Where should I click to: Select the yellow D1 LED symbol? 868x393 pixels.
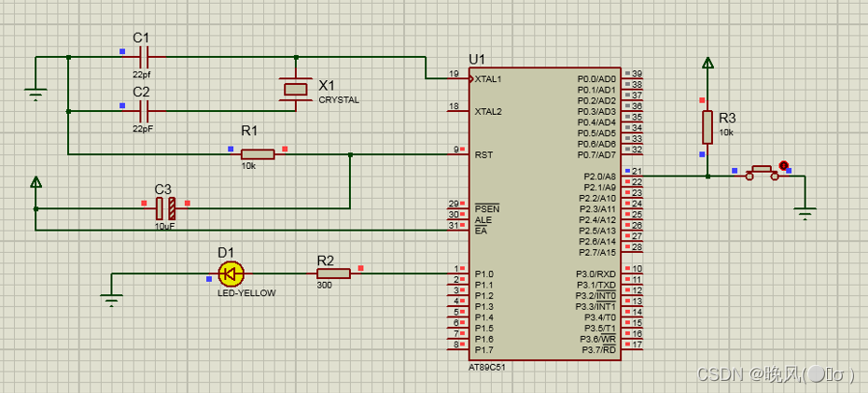(231, 274)
